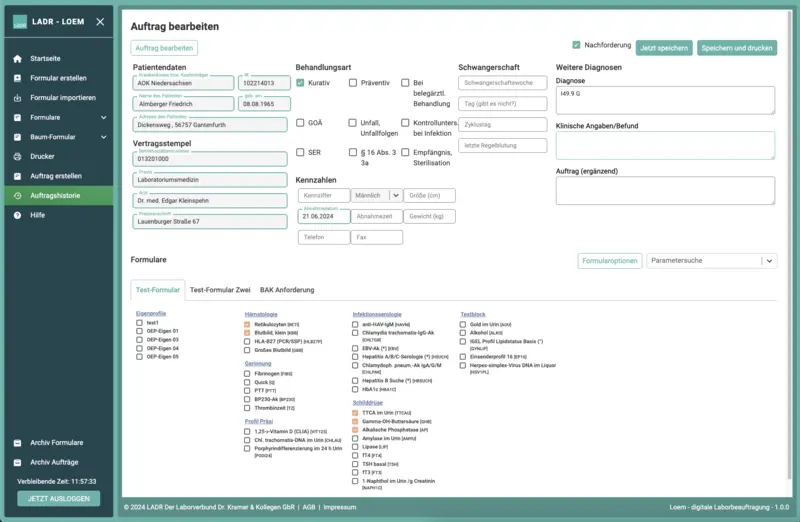Screen dimensions: 800x522
Task: Click the Drucker printer icon
Action: coord(17,156)
